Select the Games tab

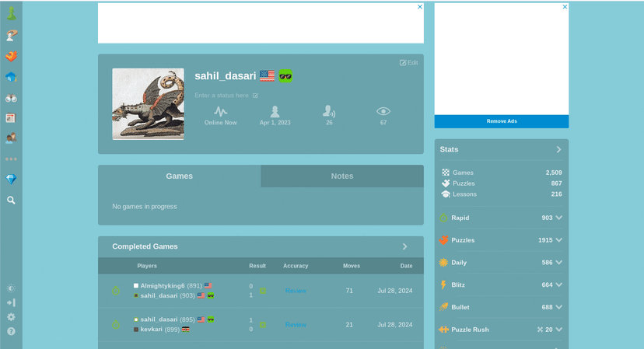179,176
